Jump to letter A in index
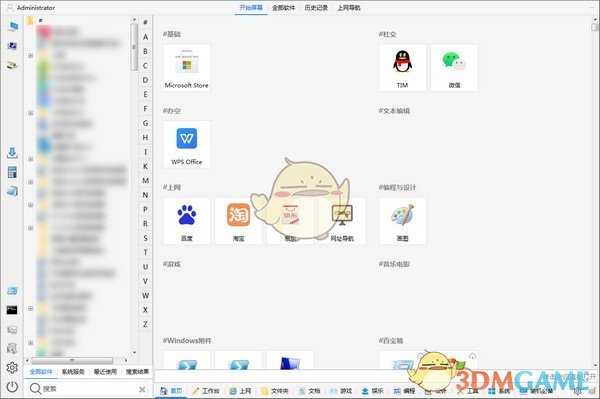The image size is (600, 399). point(145,37)
